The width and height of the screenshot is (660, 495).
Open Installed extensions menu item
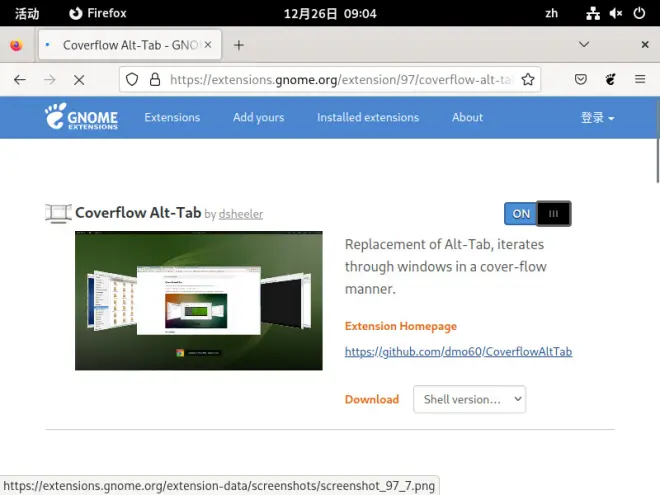tap(368, 117)
